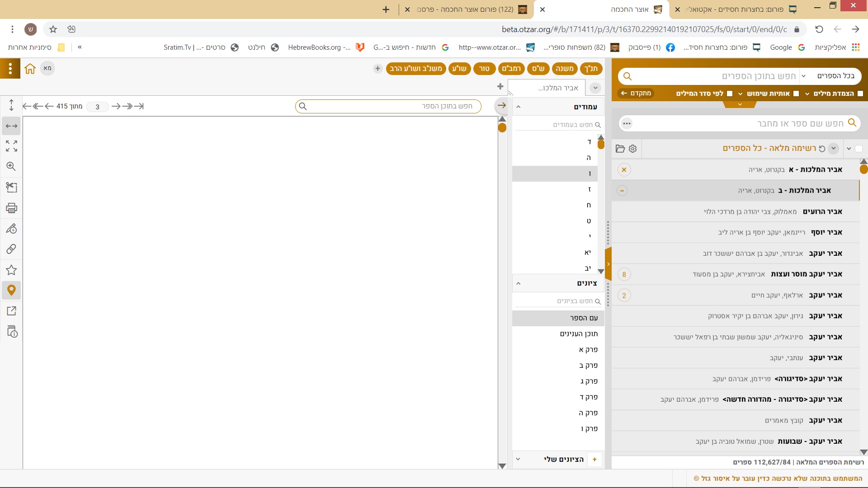Click the plus button to add category shortcut
The image size is (868, 488).
pos(377,69)
